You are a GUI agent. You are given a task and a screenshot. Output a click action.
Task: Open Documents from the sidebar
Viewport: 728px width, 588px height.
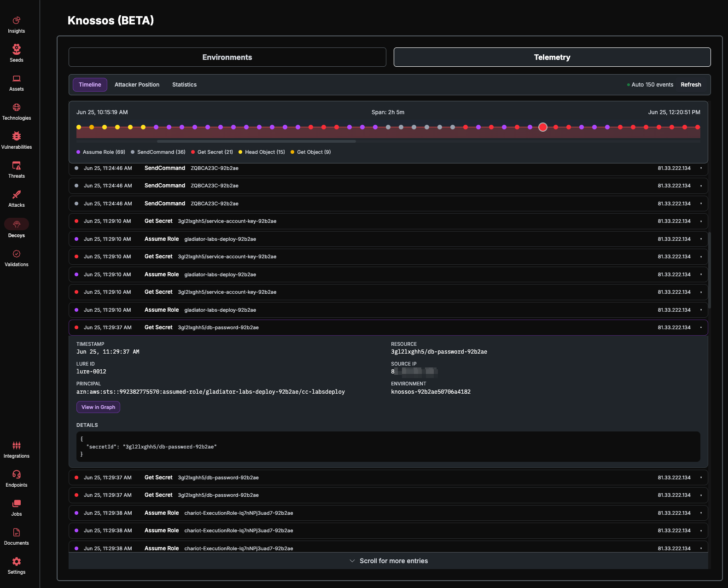coord(17,537)
